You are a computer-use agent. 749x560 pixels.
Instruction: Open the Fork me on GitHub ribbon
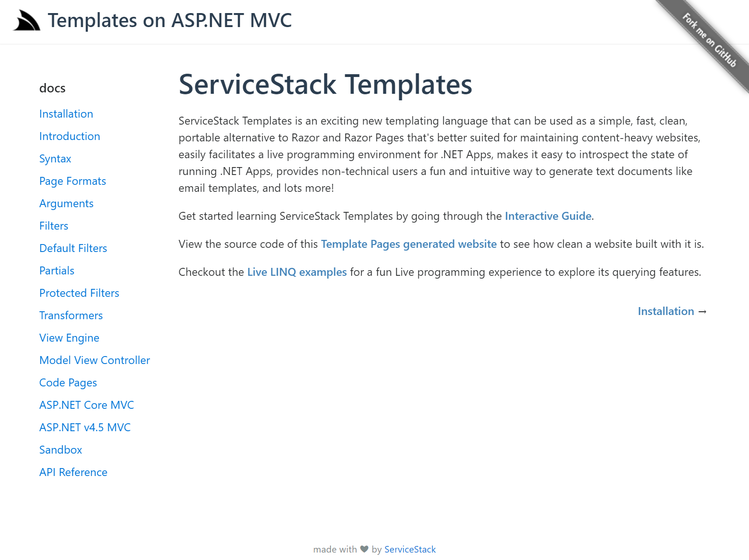click(709, 40)
